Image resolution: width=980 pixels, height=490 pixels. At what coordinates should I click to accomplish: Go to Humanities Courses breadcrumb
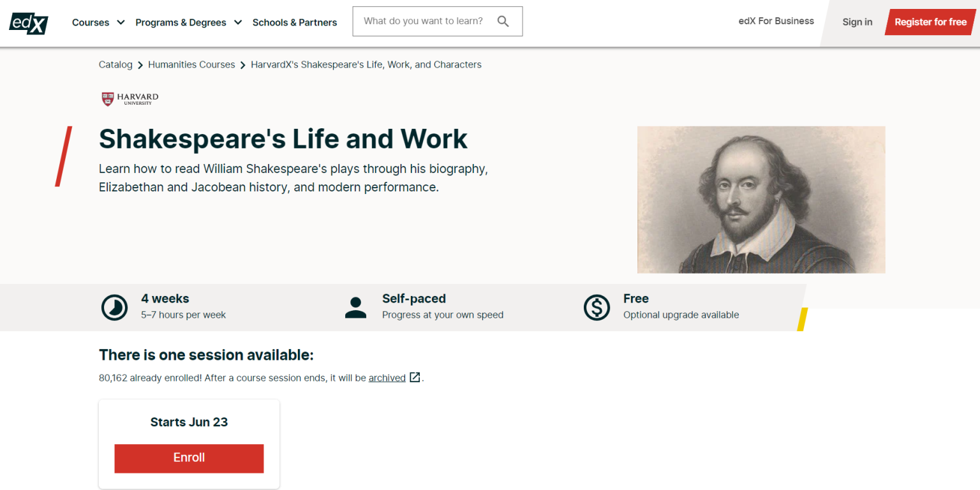pos(191,64)
